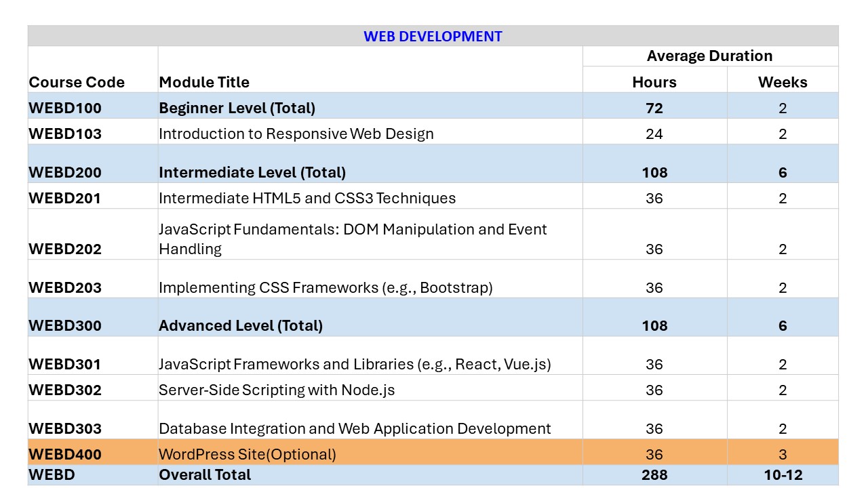
Task: Click the WEBD200 course code cell
Action: (65, 172)
